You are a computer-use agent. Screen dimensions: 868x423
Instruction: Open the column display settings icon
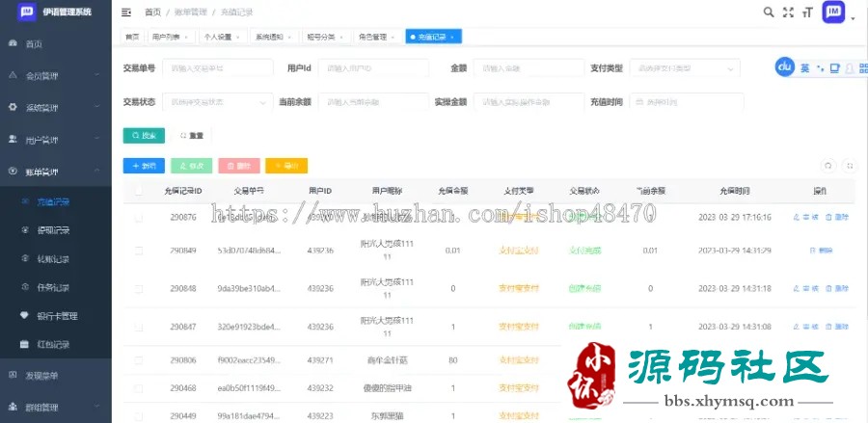point(849,166)
